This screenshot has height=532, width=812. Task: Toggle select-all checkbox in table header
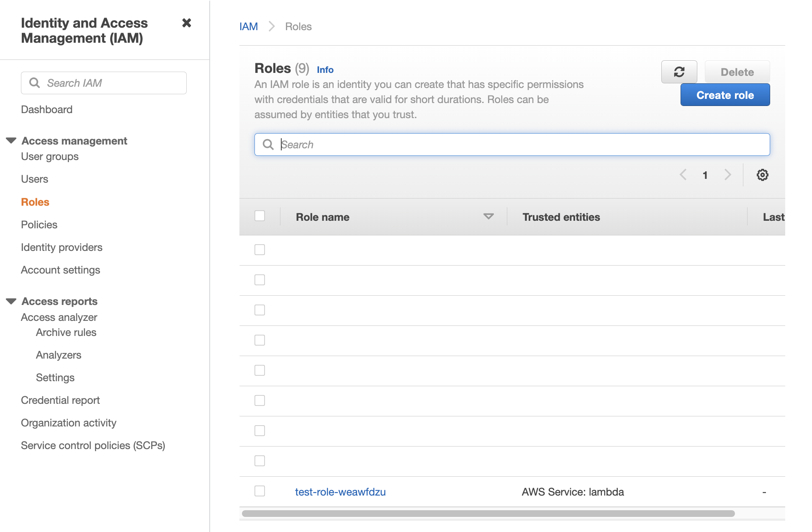pos(260,216)
